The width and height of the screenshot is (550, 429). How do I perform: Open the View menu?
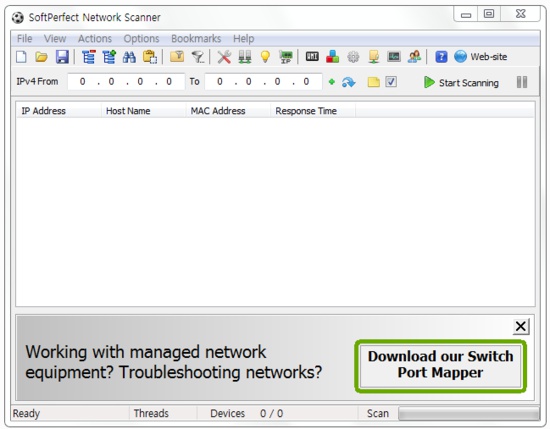tap(55, 39)
